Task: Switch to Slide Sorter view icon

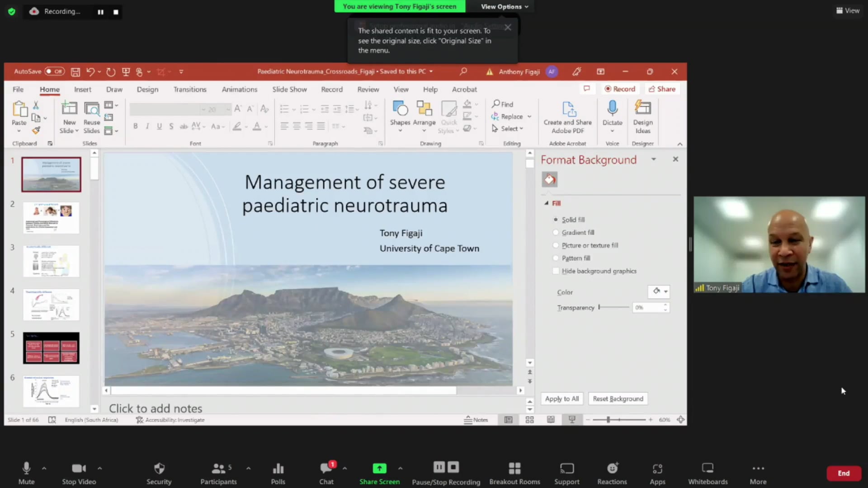Action: (x=529, y=420)
